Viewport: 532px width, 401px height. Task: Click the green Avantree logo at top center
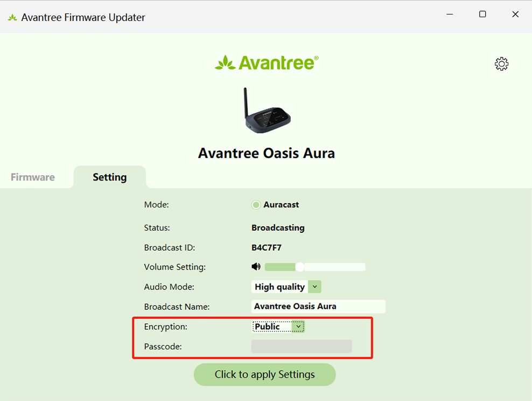coord(267,63)
